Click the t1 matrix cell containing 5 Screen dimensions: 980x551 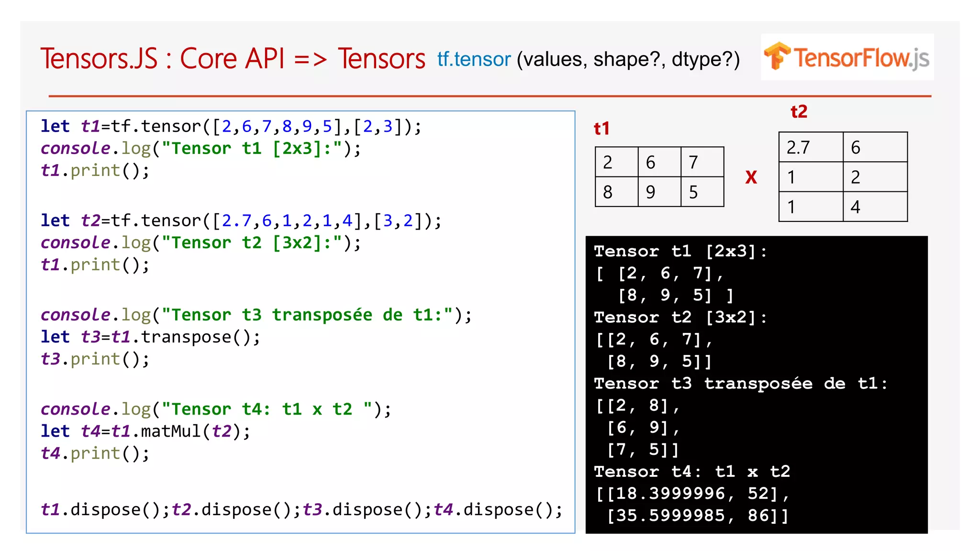pos(702,192)
